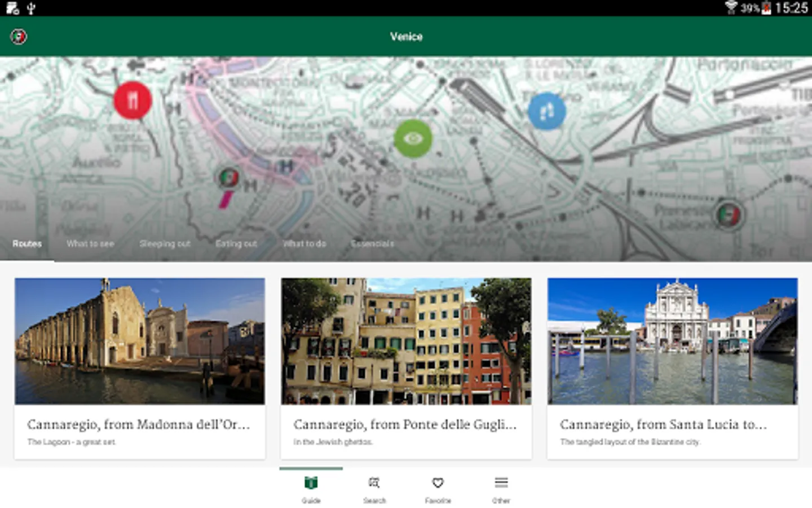This screenshot has height=508, width=812.
Task: Open Santa Lucia route photo
Action: (x=672, y=341)
